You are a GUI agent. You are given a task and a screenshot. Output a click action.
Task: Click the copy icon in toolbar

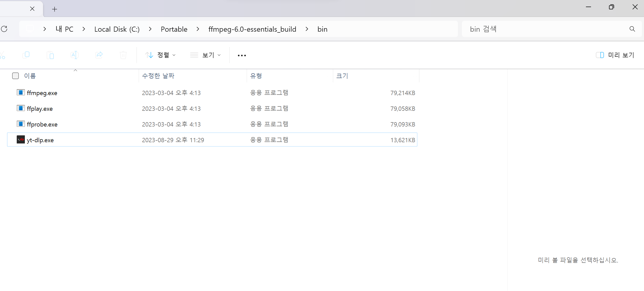point(26,55)
